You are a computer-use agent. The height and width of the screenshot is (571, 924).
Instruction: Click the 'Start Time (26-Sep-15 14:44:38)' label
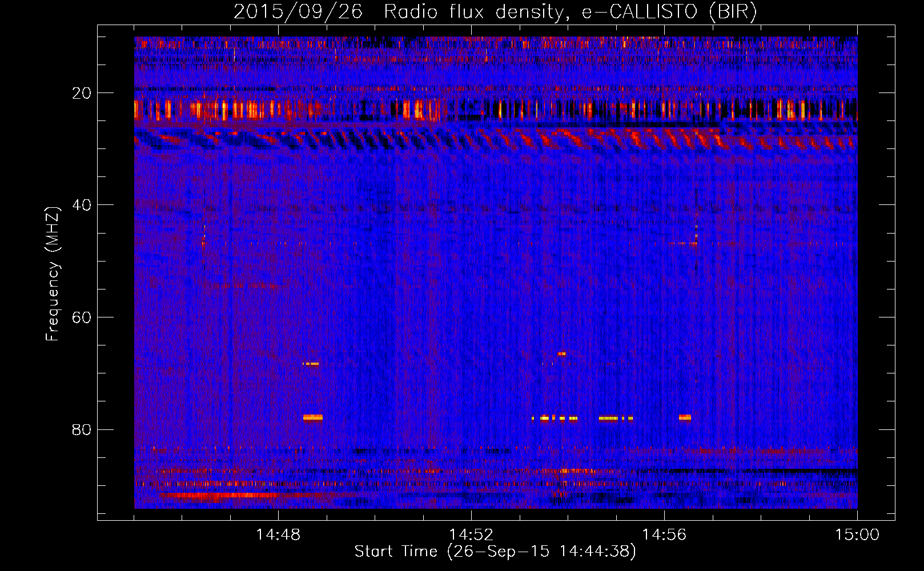point(495,552)
